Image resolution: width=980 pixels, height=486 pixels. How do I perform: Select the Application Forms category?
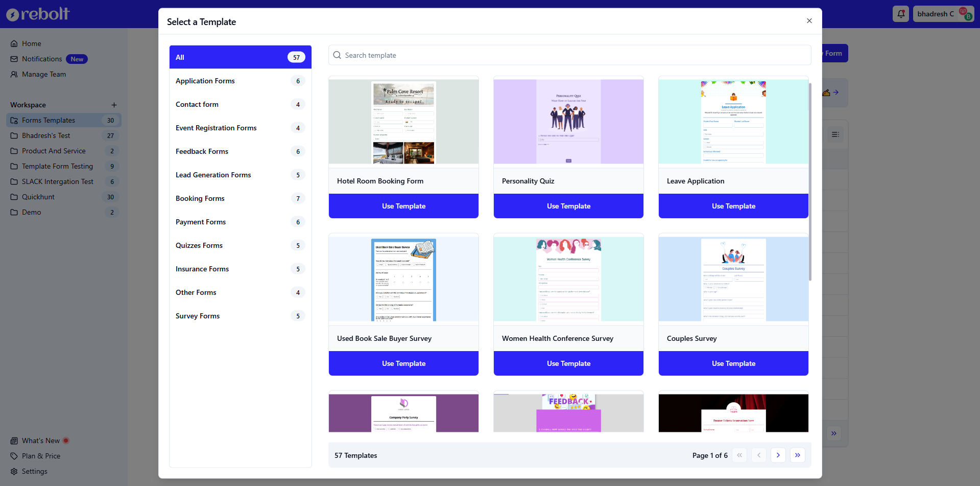tap(241, 81)
